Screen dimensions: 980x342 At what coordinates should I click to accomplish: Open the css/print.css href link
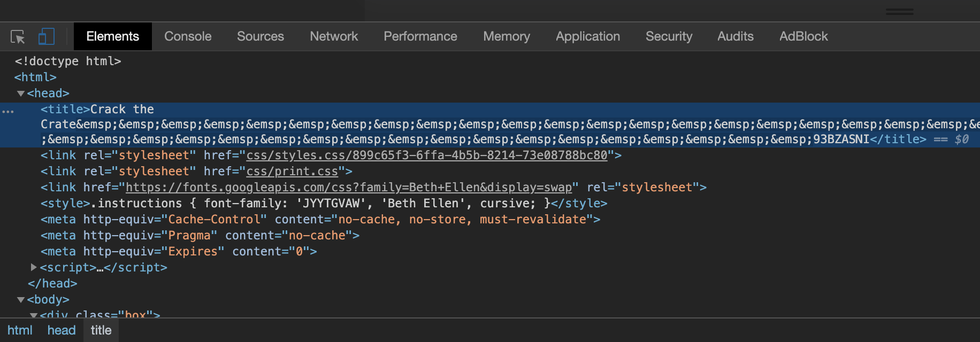coord(292,172)
